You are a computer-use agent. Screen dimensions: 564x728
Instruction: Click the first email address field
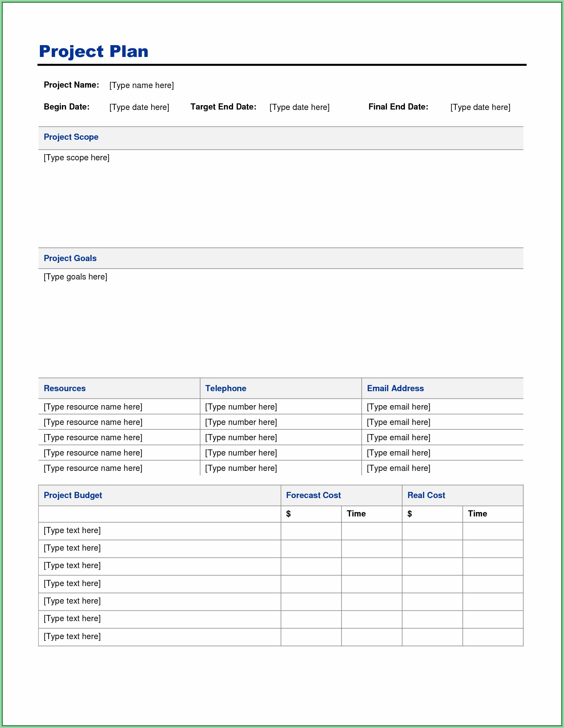398,407
